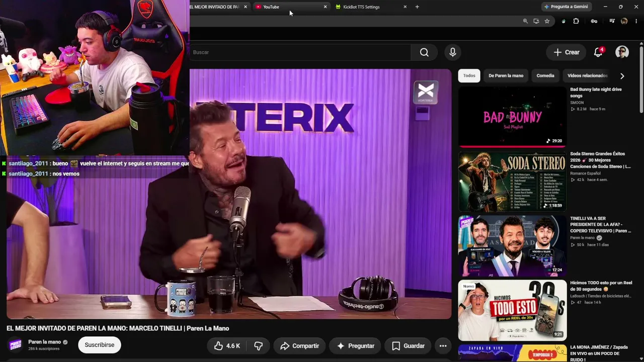Click the Compartir button
The image size is (644, 362).
coord(300,346)
